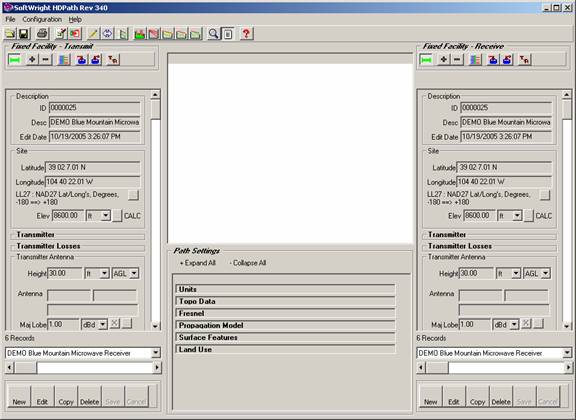Click the Transmit record horizontal scrollbar right arrow
Viewport: 576px width, 420px height.
click(157, 367)
